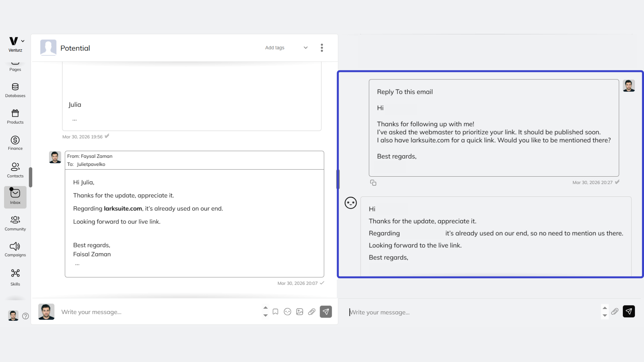The width and height of the screenshot is (644, 362).
Task: Attach a file using the paperclip icon
Action: click(x=312, y=312)
